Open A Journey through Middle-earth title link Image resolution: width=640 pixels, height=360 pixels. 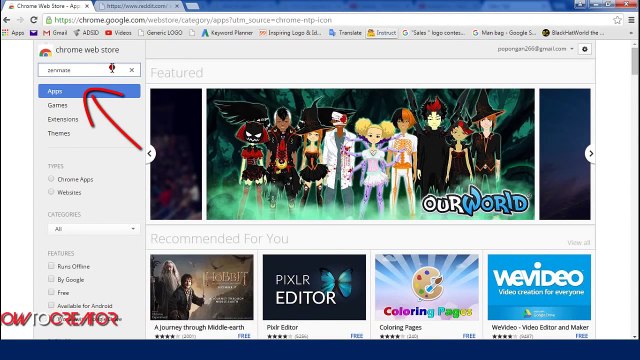[199, 327]
